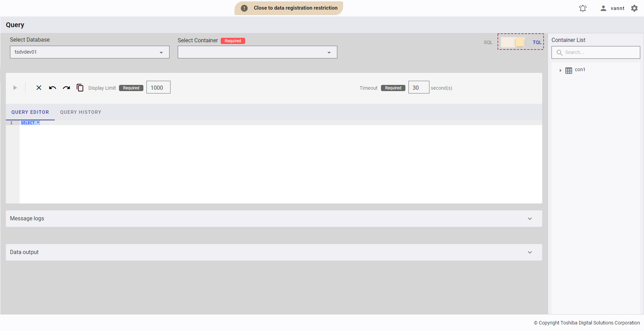Click the copy query icon
This screenshot has width=644, height=331.
[x=80, y=88]
